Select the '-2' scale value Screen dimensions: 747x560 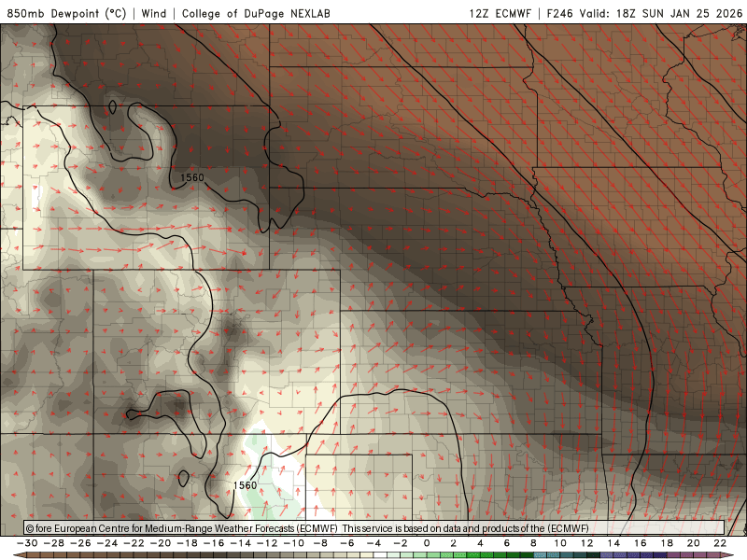(401, 543)
